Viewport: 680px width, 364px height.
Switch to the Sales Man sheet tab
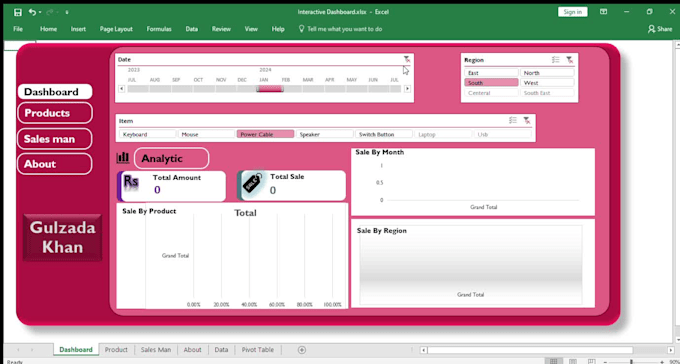(x=156, y=350)
